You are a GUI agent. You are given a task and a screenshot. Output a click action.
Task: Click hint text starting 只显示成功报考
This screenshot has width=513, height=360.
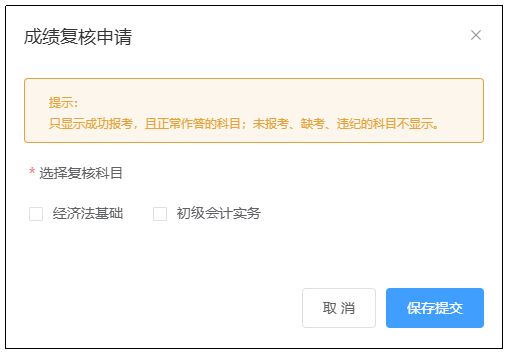point(243,124)
